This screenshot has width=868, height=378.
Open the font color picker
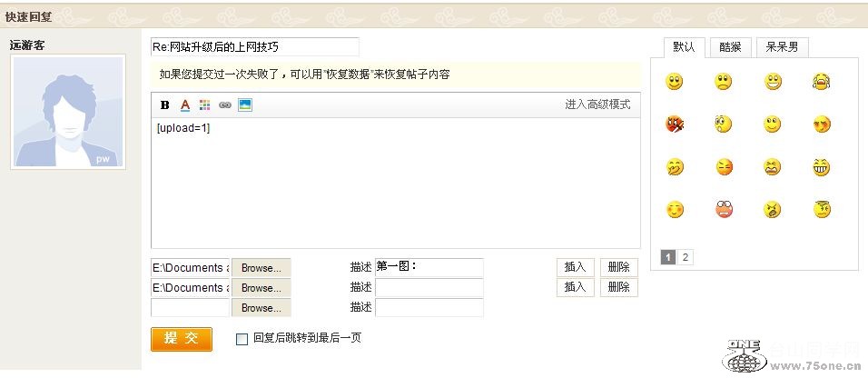point(185,104)
